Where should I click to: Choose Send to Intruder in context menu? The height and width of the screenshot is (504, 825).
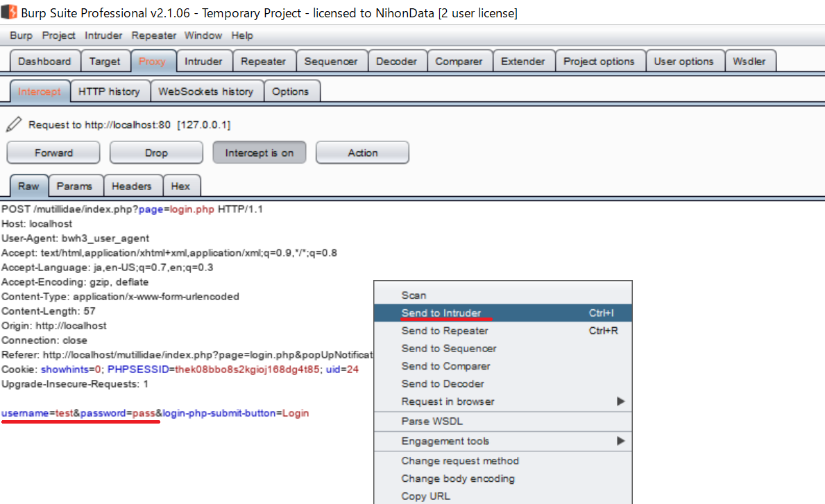[x=503, y=313]
